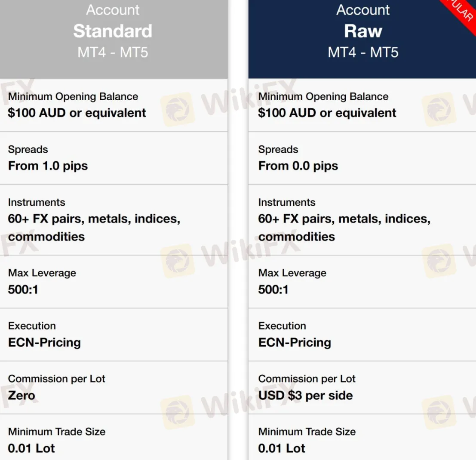The height and width of the screenshot is (460, 476).
Task: Click the Raw Instruments list text
Action: pos(344,228)
